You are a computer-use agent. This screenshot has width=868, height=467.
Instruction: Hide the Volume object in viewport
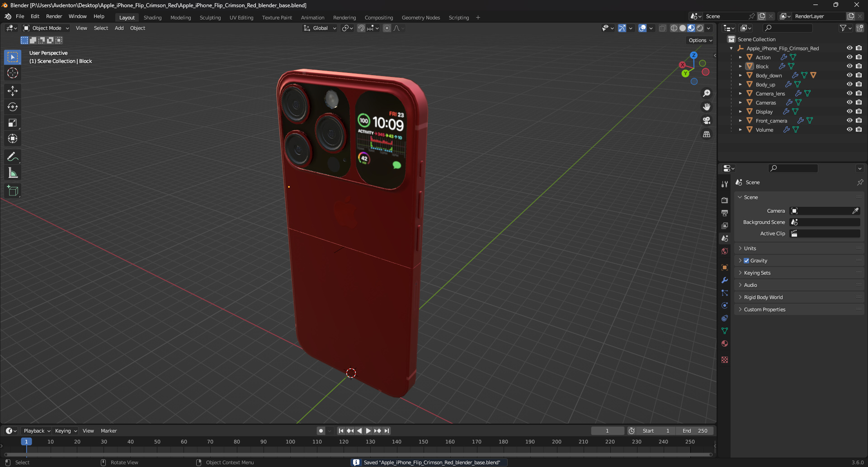pyautogui.click(x=849, y=129)
